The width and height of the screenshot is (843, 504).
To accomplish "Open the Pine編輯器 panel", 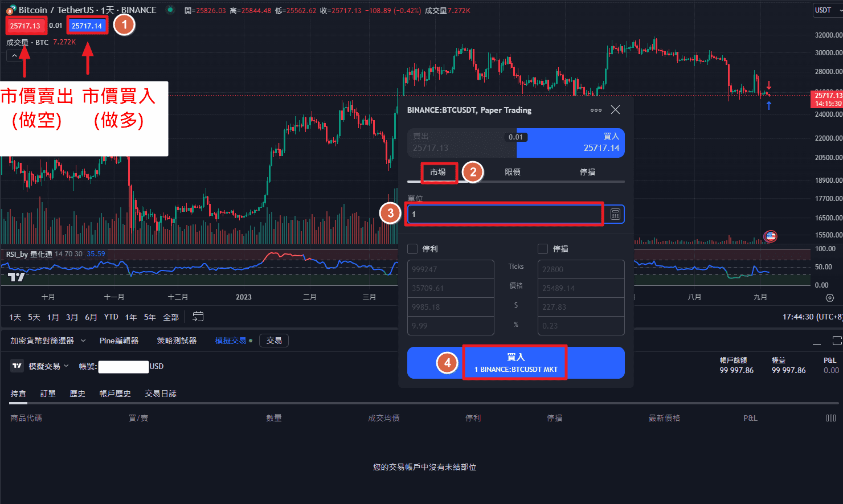I will click(119, 341).
